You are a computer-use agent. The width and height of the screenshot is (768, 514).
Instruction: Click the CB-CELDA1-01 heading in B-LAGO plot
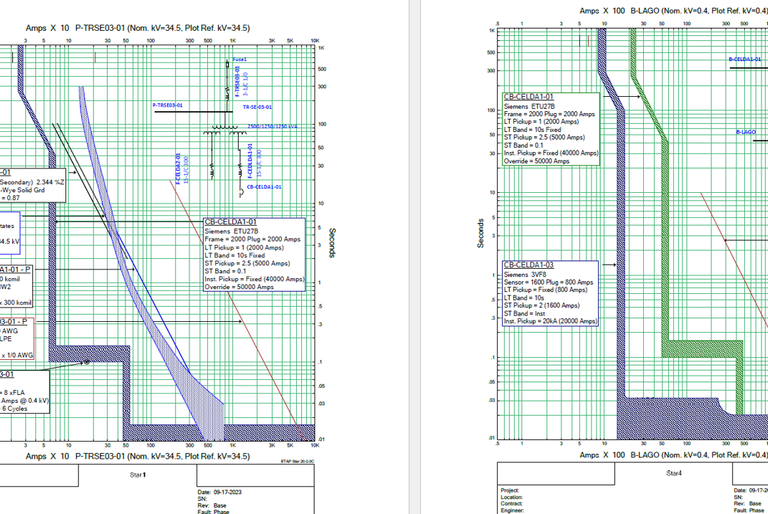point(528,97)
